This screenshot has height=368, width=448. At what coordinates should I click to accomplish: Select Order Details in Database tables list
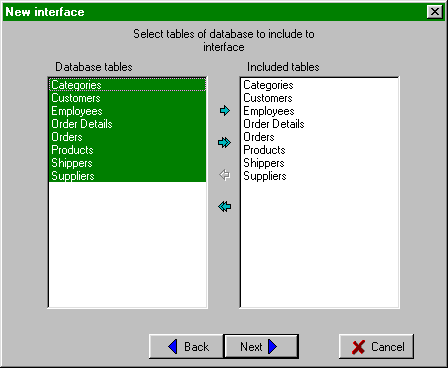click(128, 124)
